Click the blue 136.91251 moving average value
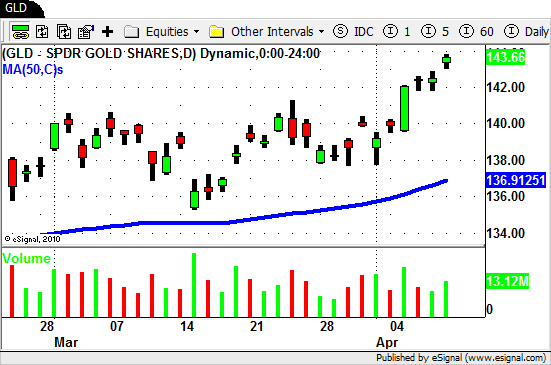 [516, 180]
